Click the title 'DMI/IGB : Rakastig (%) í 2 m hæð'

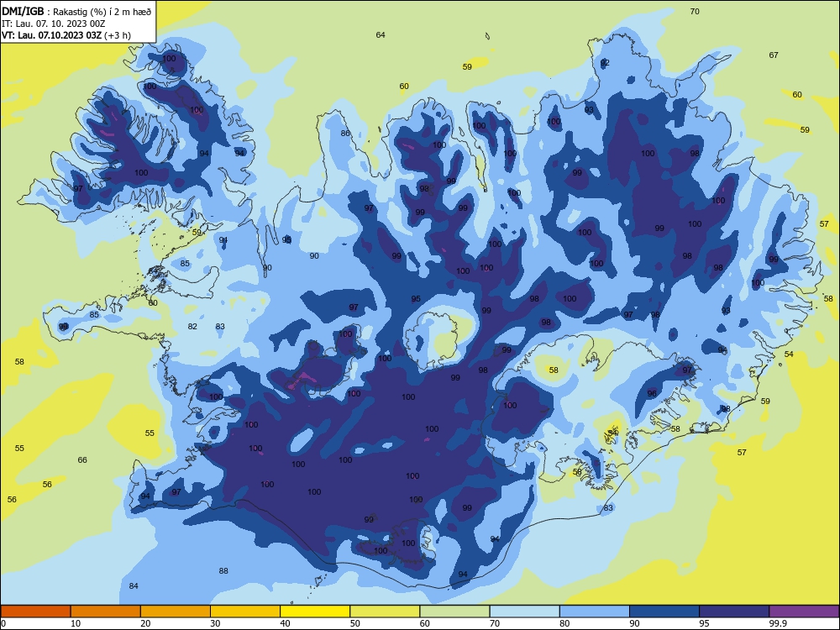coord(76,11)
